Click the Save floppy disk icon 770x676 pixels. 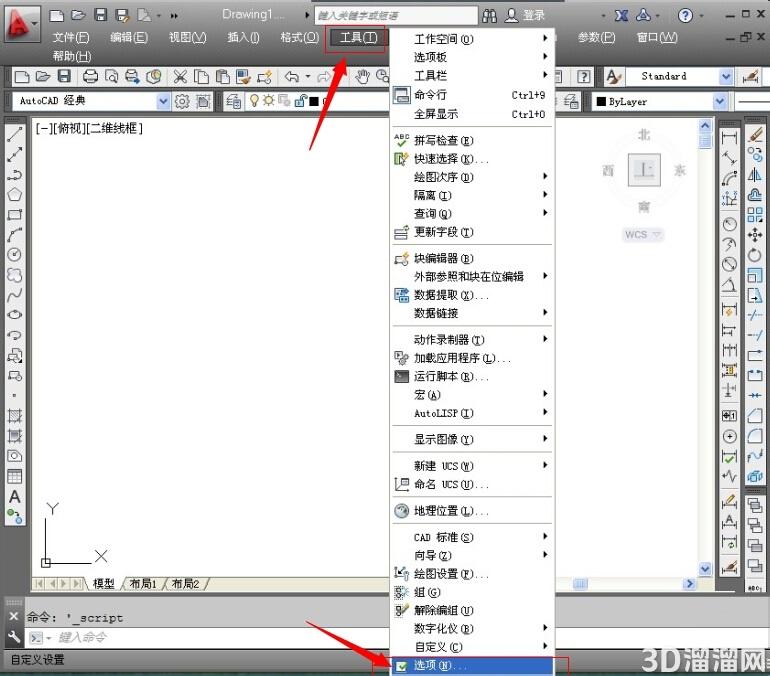pos(64,76)
